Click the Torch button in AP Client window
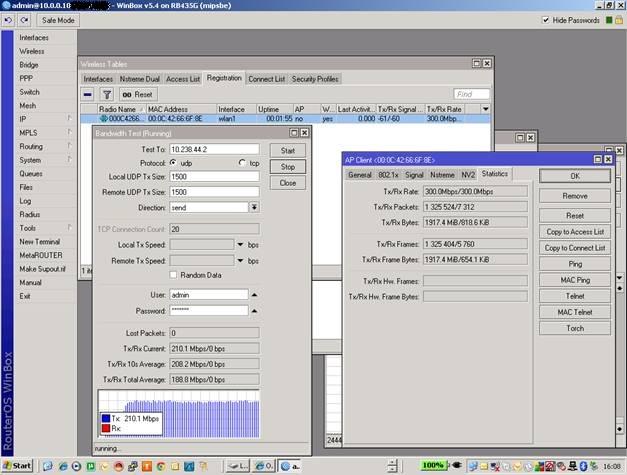 tap(574, 328)
